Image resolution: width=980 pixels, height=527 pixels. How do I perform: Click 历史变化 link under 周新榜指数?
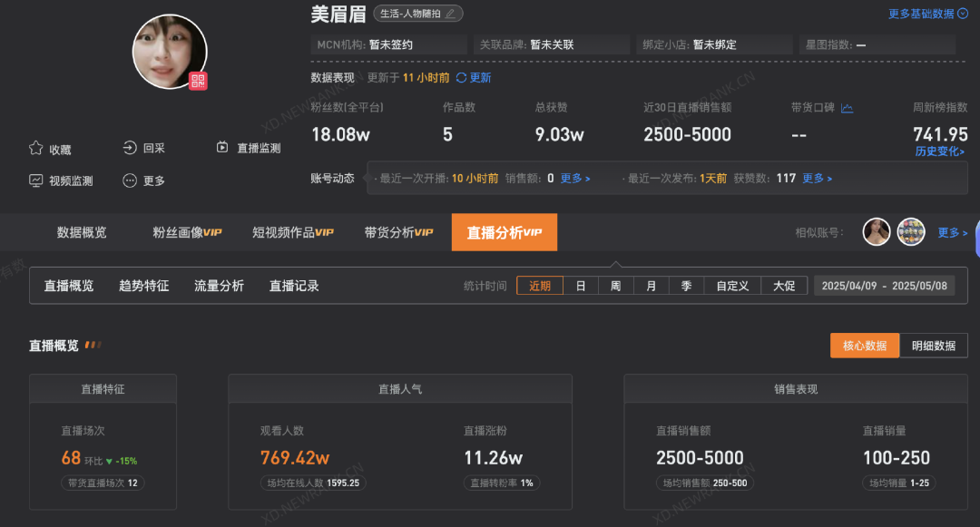click(939, 151)
